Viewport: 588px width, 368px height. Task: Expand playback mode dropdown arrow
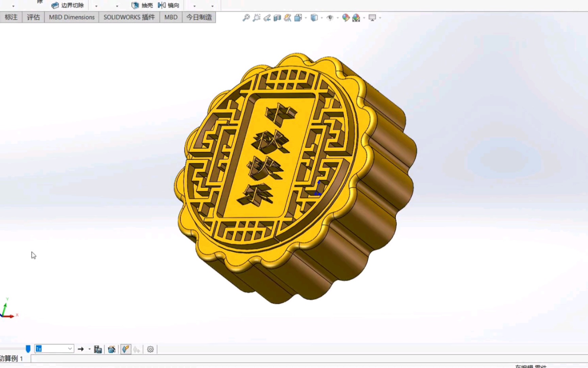click(x=89, y=349)
